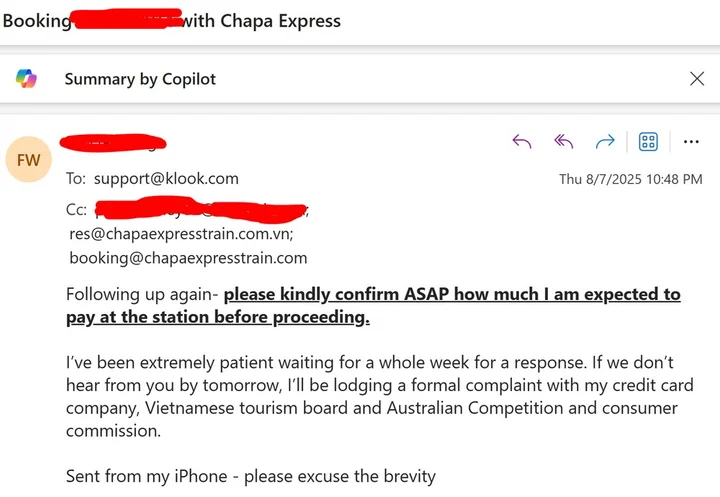Click the booking@chapaexpresstrain.com Cc address
This screenshot has width=720, height=497.
pos(188,258)
